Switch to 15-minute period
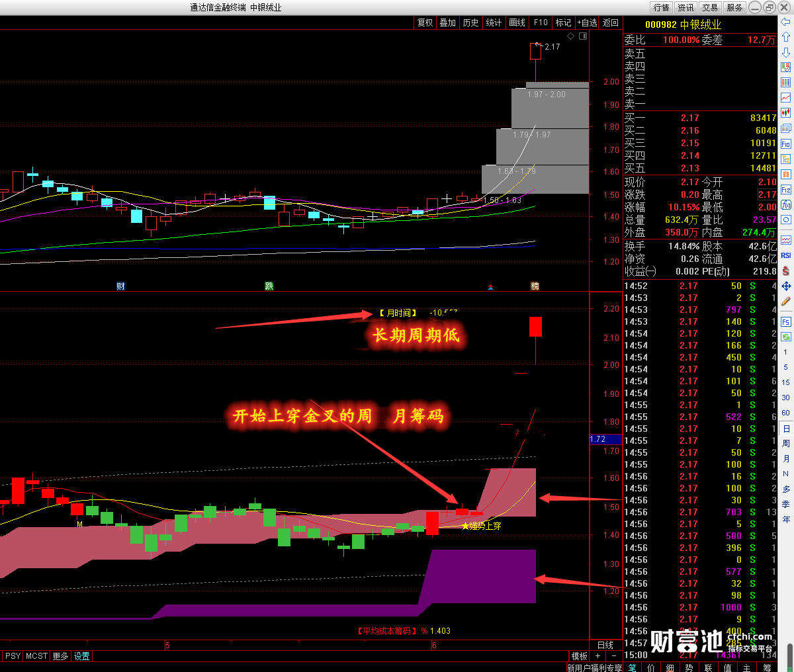 786,382
